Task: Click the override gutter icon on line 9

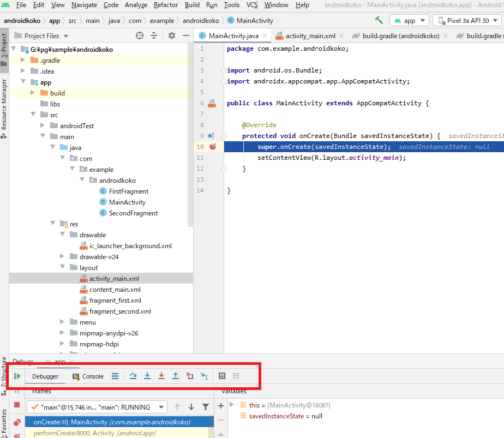Action: [211, 136]
